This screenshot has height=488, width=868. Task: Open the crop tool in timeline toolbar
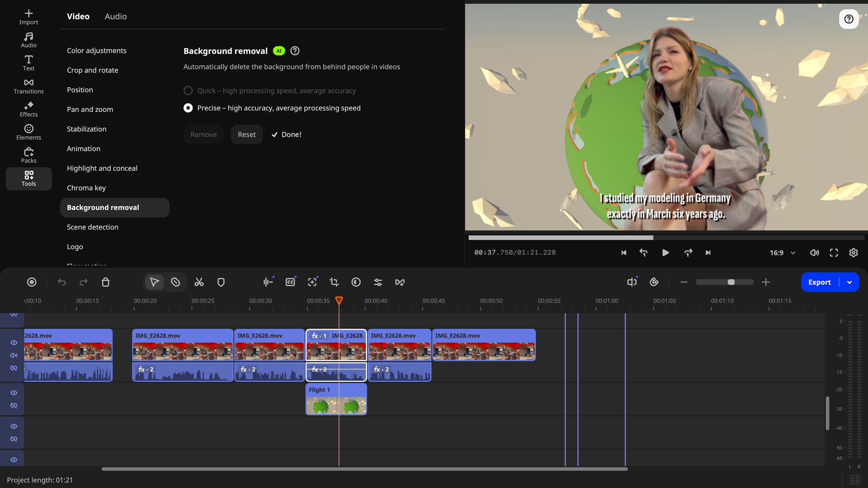(334, 282)
